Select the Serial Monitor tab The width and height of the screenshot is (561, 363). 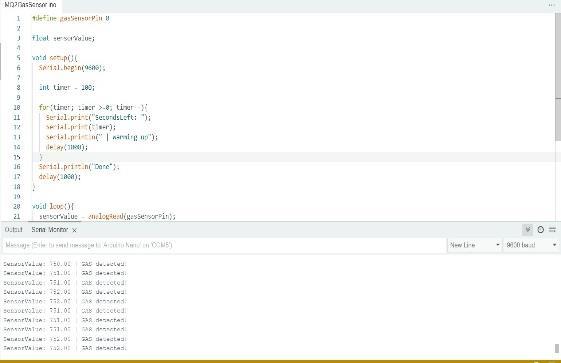coord(50,230)
